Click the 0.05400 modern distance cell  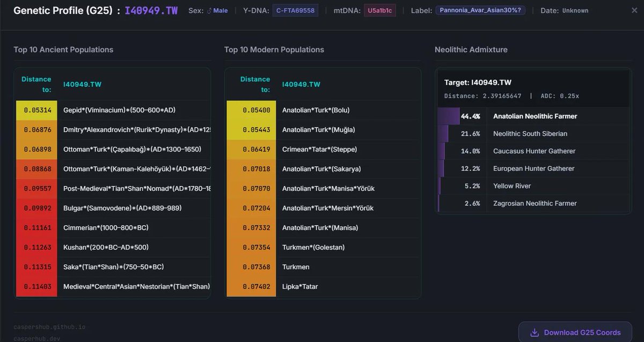coord(252,110)
